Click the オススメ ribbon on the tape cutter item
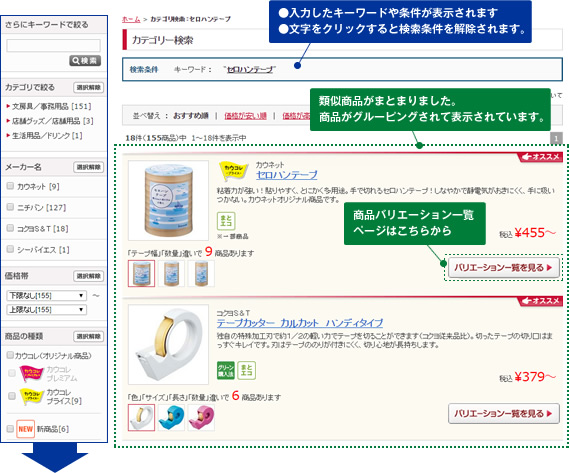The height and width of the screenshot is (473, 569). [540, 301]
